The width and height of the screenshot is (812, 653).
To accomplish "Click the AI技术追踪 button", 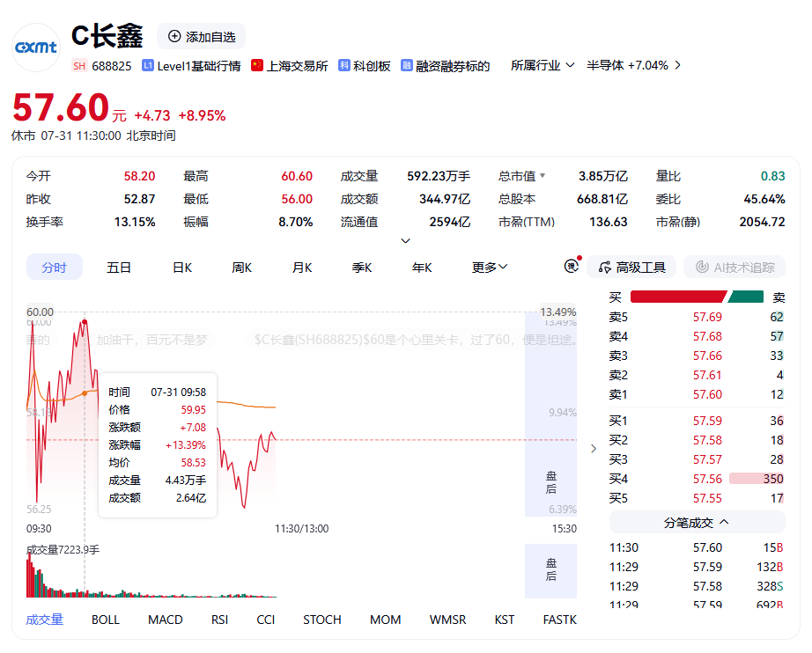I will [x=734, y=267].
